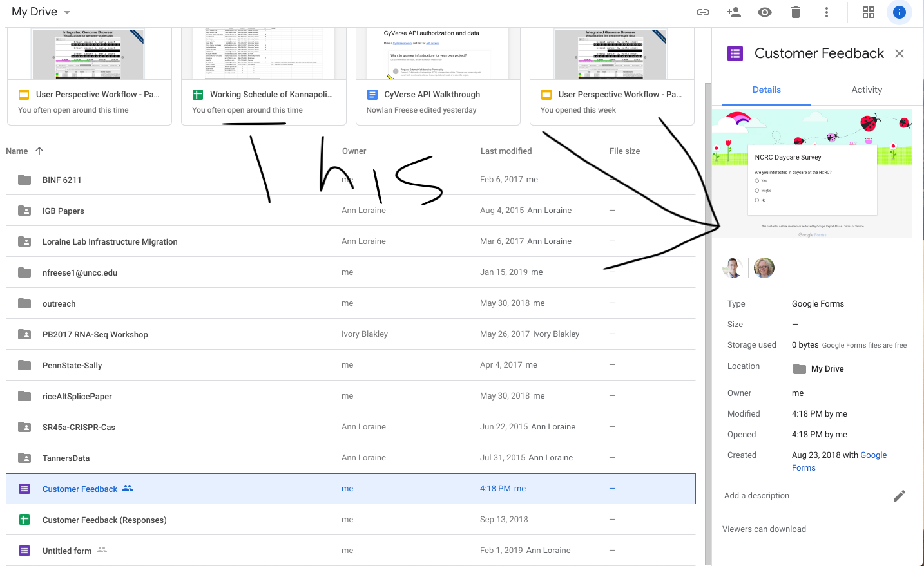
Task: Open the Activity tab
Action: [x=867, y=90]
